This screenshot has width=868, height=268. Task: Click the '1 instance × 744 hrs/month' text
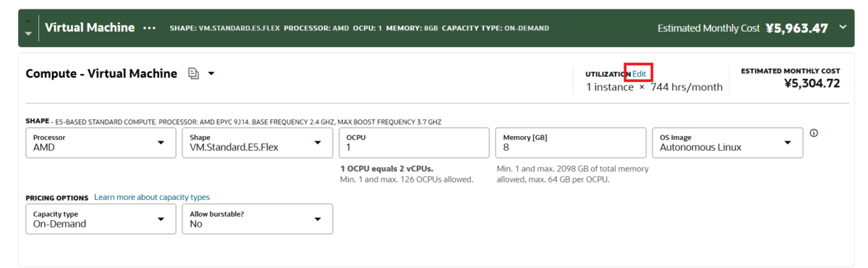(654, 87)
